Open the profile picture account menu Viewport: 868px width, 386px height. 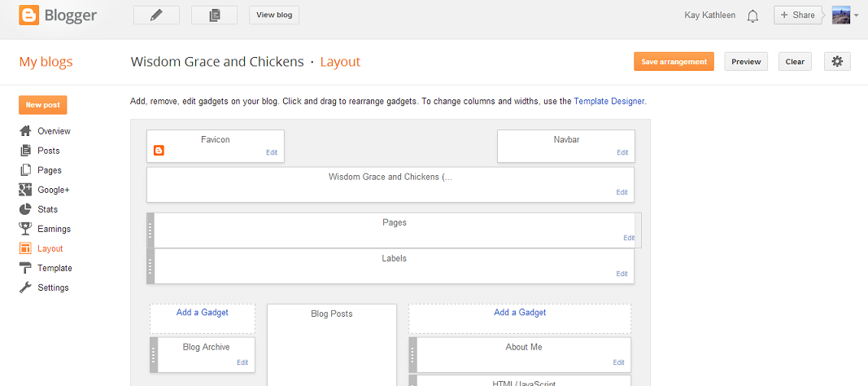[x=842, y=15]
